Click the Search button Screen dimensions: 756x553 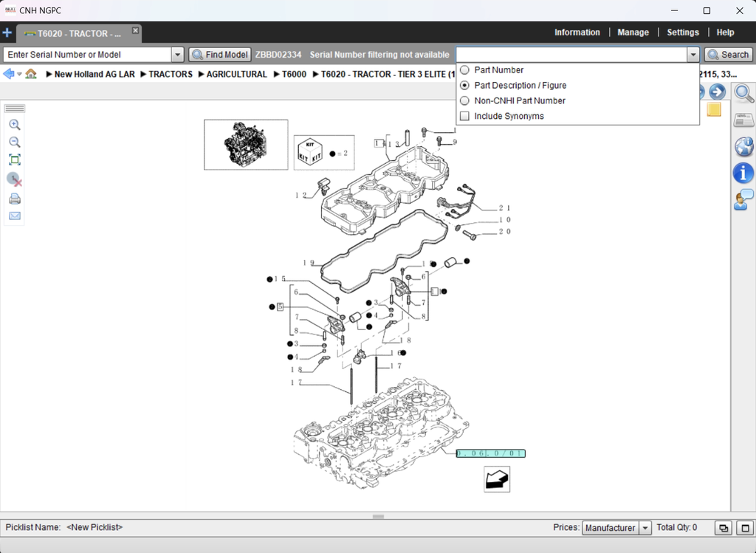pyautogui.click(x=728, y=55)
